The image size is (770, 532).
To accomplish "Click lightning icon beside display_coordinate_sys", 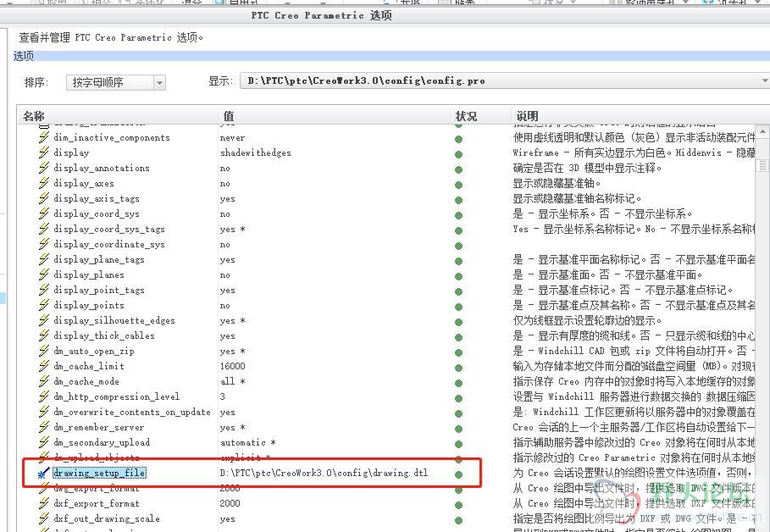I will [44, 244].
